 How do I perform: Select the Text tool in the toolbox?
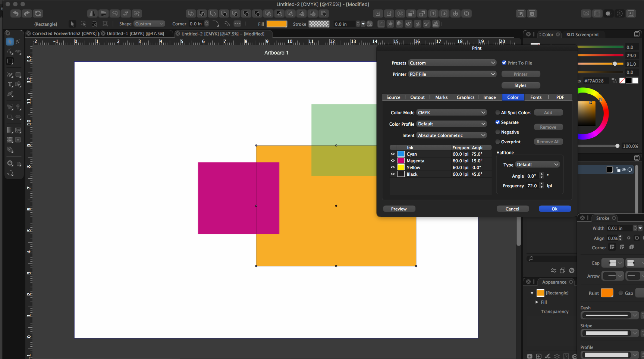point(10,84)
